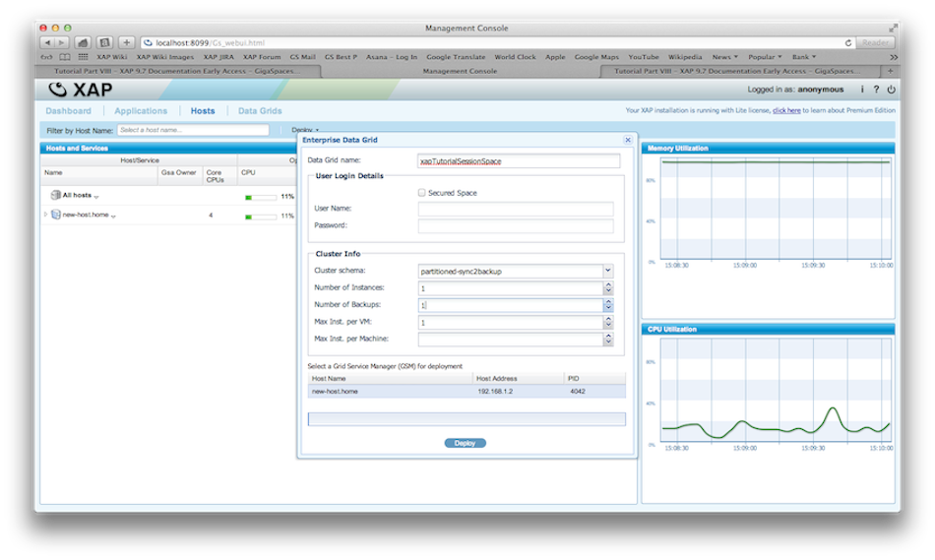This screenshot has height=560, width=935.
Task: Click the Reader button in address bar
Action: [x=875, y=43]
